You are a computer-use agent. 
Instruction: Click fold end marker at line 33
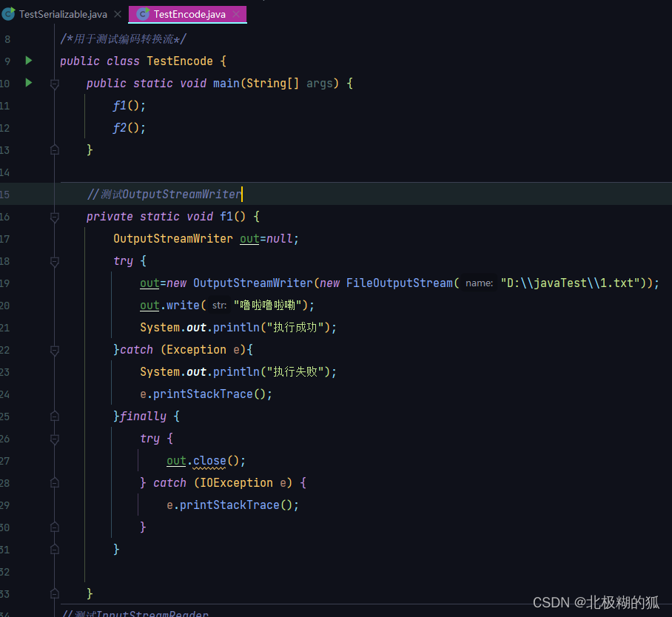point(55,594)
